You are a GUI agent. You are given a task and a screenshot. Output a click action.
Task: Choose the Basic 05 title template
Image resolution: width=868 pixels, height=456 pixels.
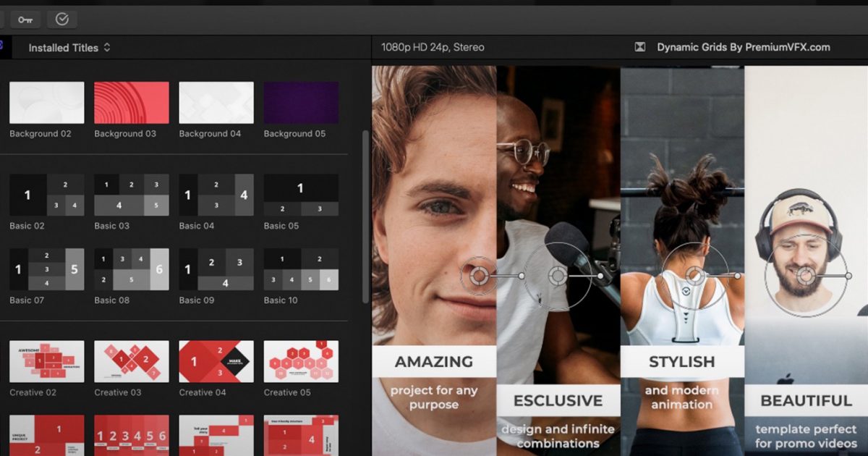(x=302, y=194)
